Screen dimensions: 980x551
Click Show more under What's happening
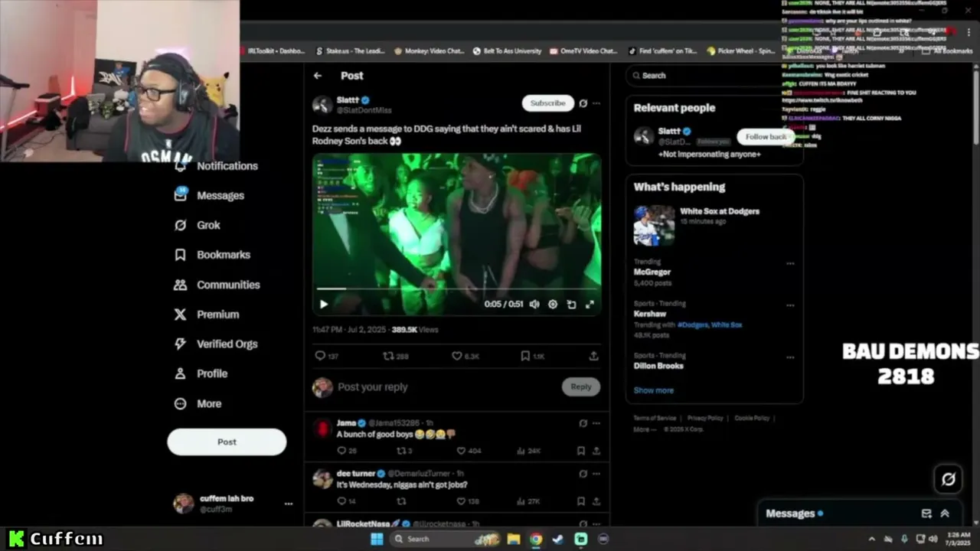click(654, 390)
